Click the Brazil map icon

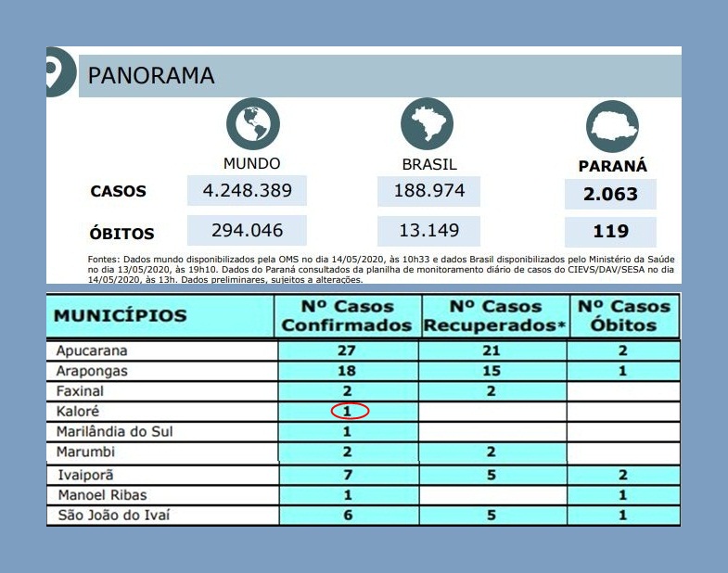(428, 123)
